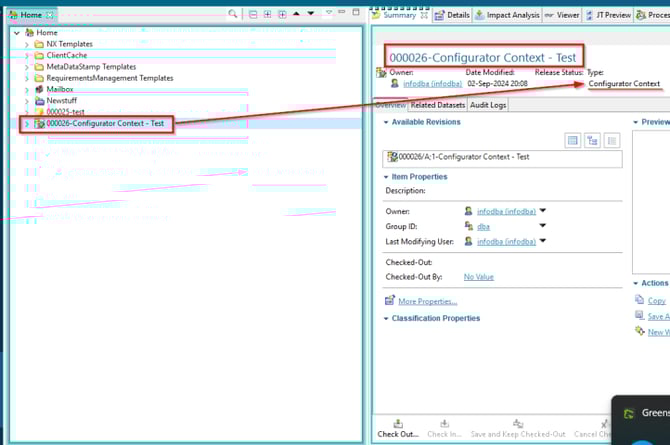
Task: Click the move down arrow in Home toolbar
Action: (x=311, y=14)
